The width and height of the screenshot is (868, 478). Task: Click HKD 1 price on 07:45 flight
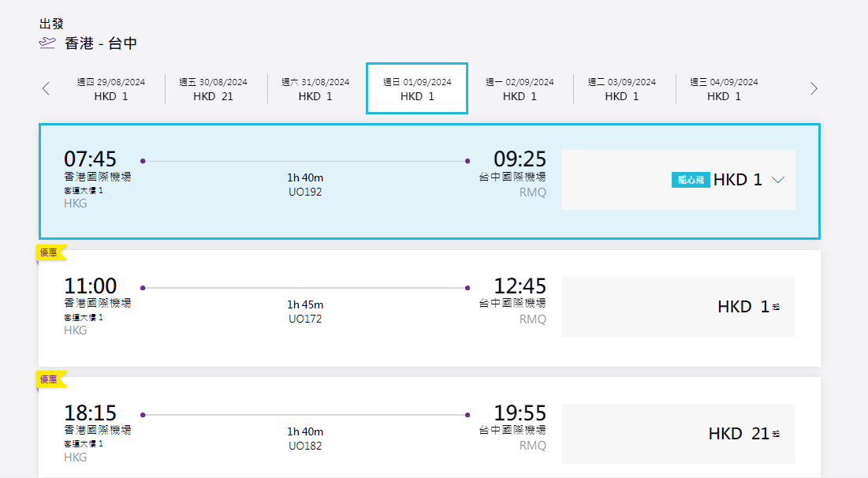738,180
